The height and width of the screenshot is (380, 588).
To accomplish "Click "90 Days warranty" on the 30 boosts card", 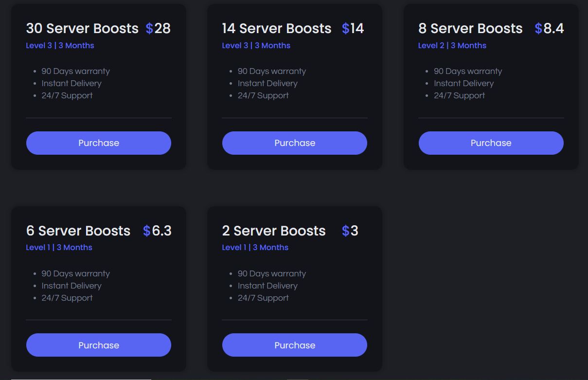I will [x=76, y=71].
